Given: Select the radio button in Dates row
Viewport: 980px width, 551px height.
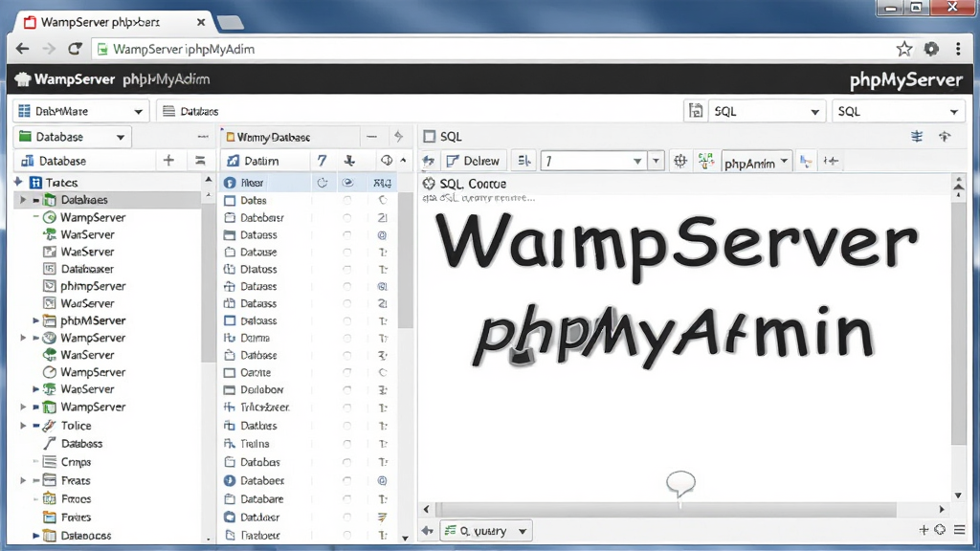Looking at the screenshot, I should (x=346, y=201).
